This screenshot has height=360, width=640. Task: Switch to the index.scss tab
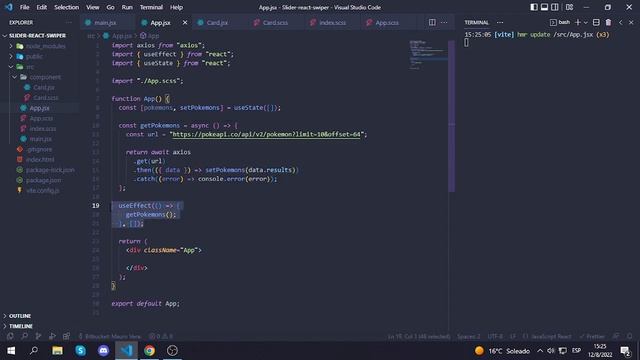(x=332, y=23)
